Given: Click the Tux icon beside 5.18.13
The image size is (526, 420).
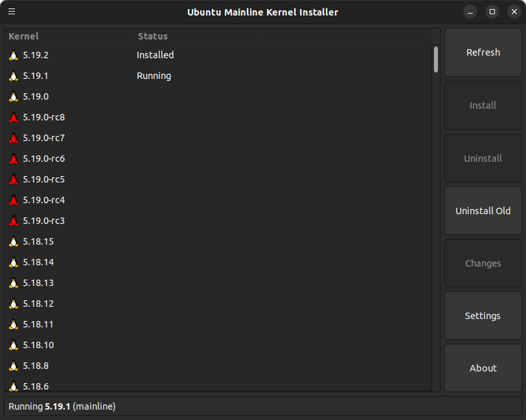Looking at the screenshot, I should tap(14, 283).
